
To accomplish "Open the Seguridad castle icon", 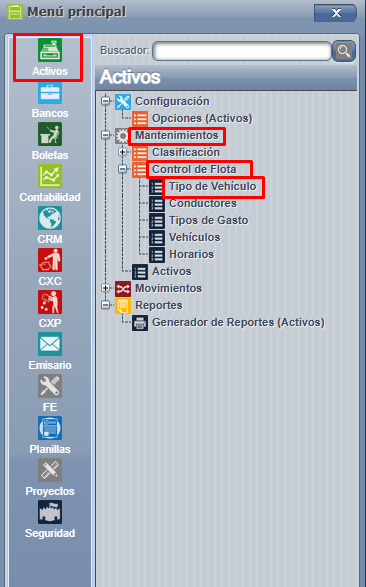I will tap(50, 511).
